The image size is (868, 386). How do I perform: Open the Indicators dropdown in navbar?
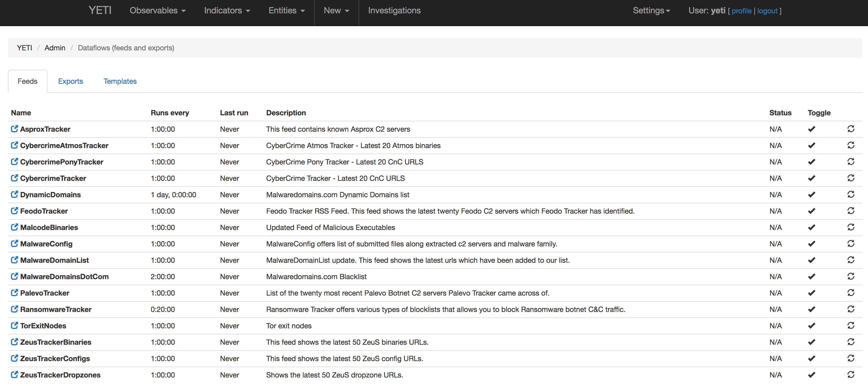coord(227,10)
